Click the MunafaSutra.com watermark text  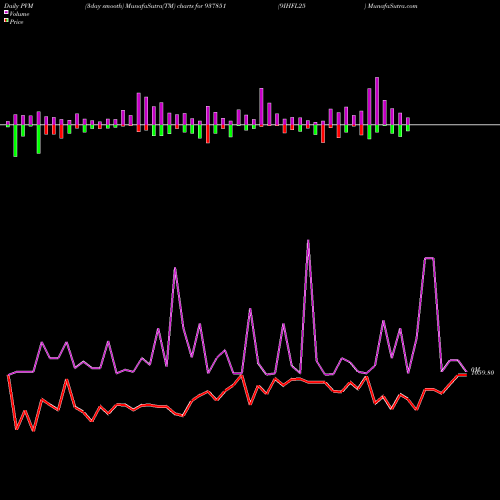coord(392,6)
